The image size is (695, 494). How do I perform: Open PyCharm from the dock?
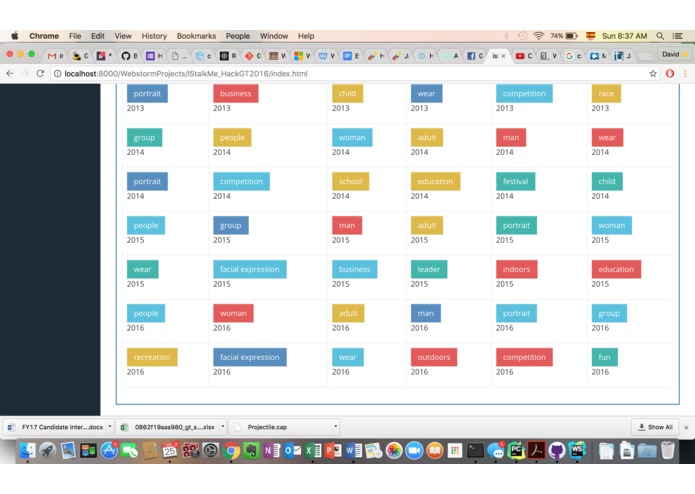coord(516,451)
